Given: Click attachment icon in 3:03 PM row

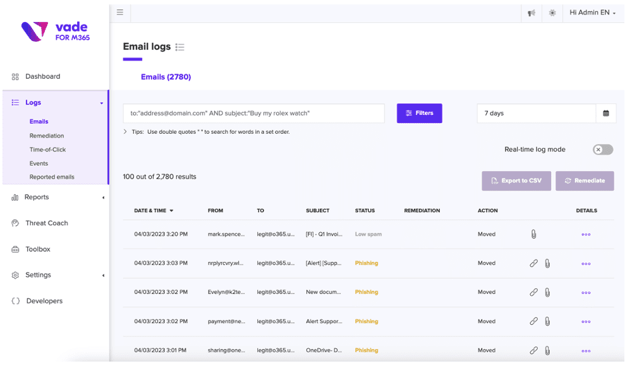Looking at the screenshot, I should coord(547,264).
